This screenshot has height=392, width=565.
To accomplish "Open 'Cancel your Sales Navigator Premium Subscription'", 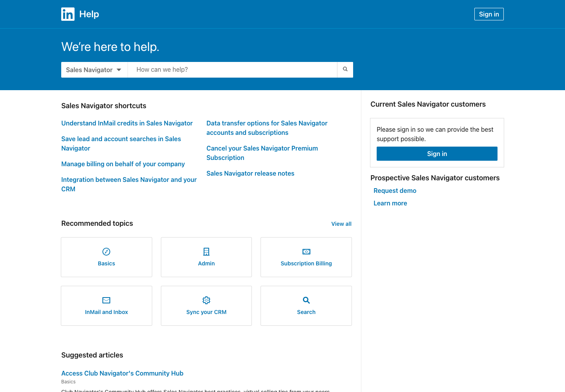I will point(262,153).
